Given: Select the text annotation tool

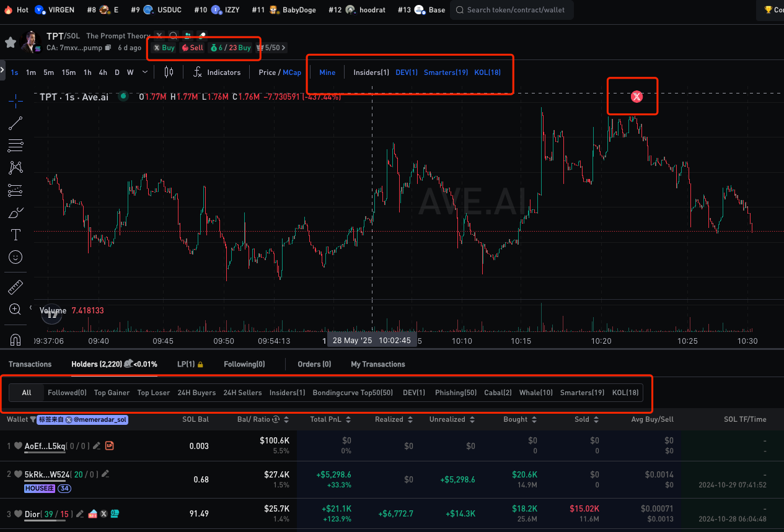Looking at the screenshot, I should (15, 235).
